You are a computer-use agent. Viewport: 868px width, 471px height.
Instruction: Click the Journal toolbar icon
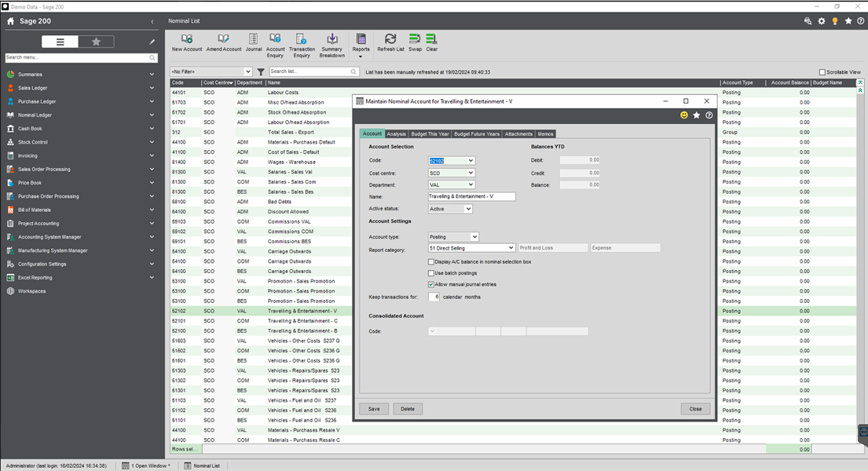[x=254, y=42]
